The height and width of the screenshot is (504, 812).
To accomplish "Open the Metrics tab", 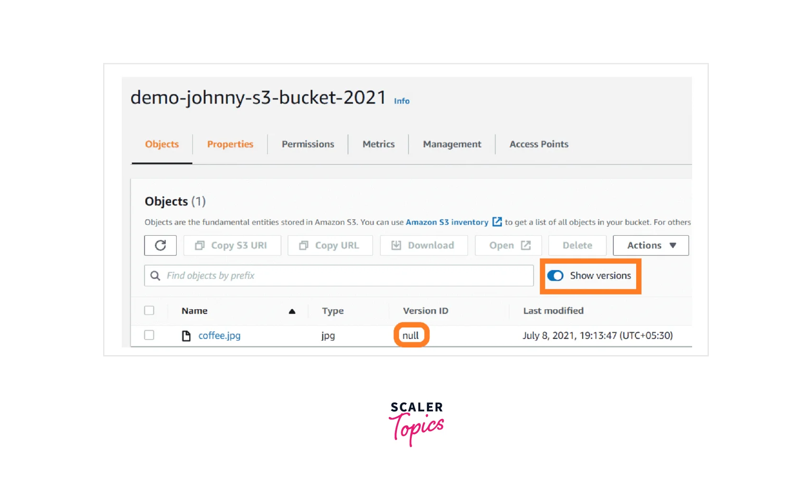I will click(x=378, y=144).
